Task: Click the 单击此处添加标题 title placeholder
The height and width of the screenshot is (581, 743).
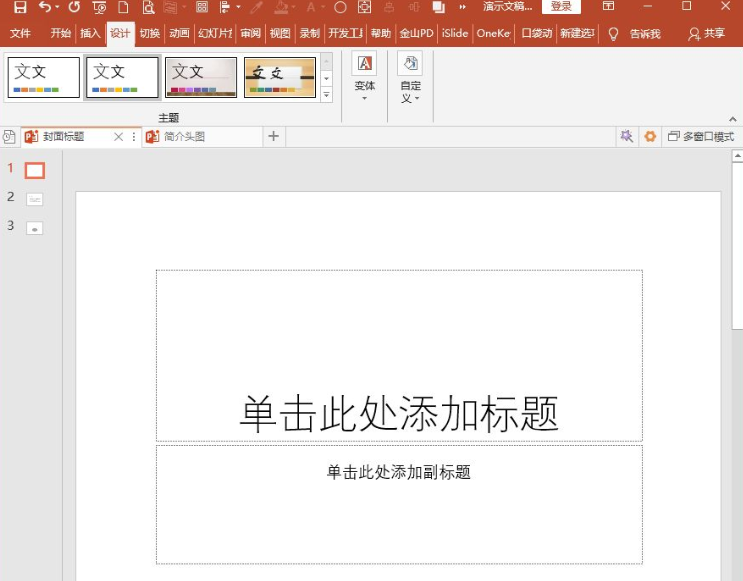Action: (x=399, y=355)
